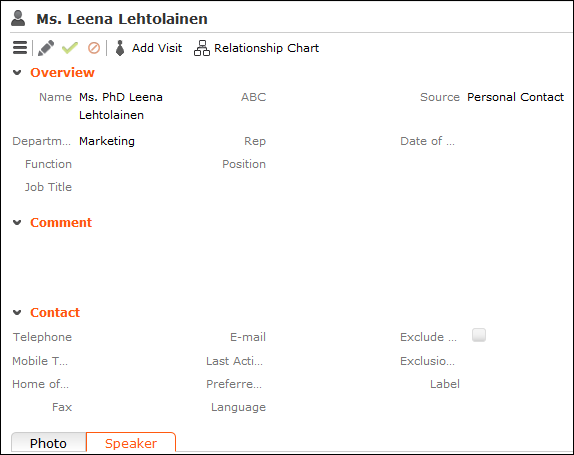Click the Add Visit button label
574x455 pixels.
pos(157,48)
